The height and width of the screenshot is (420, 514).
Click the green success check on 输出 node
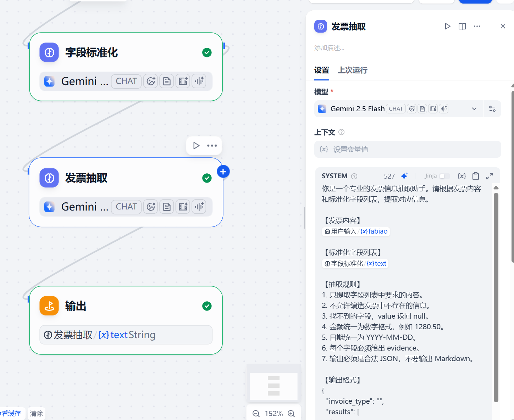pyautogui.click(x=207, y=306)
